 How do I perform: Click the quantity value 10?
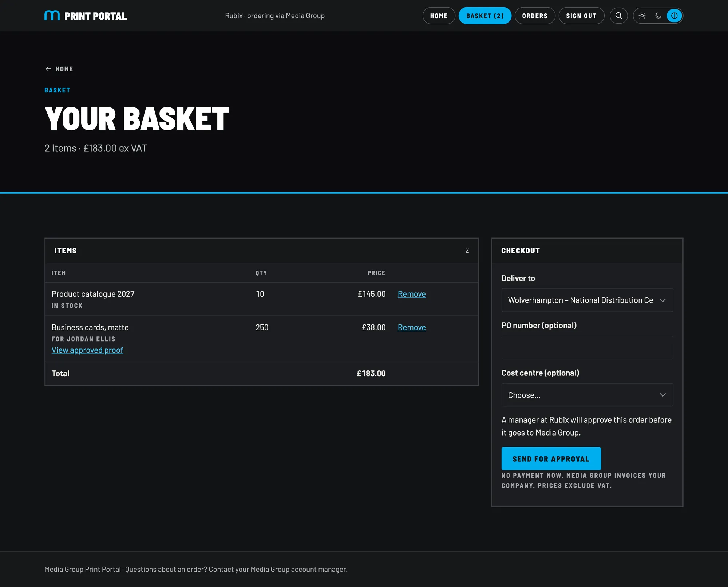point(260,294)
